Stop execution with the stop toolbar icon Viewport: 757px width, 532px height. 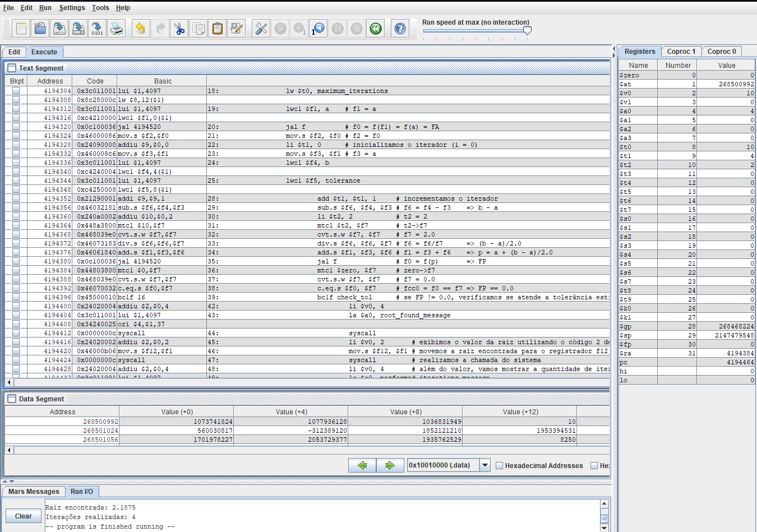[357, 29]
